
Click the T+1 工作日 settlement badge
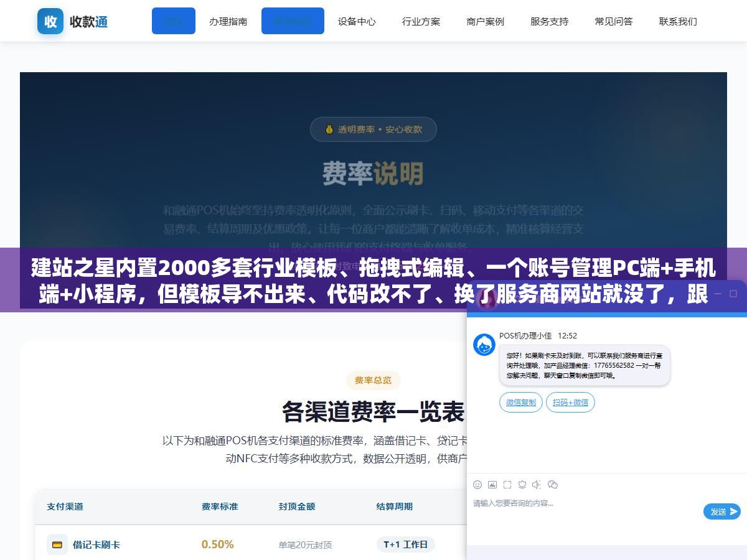tap(406, 544)
